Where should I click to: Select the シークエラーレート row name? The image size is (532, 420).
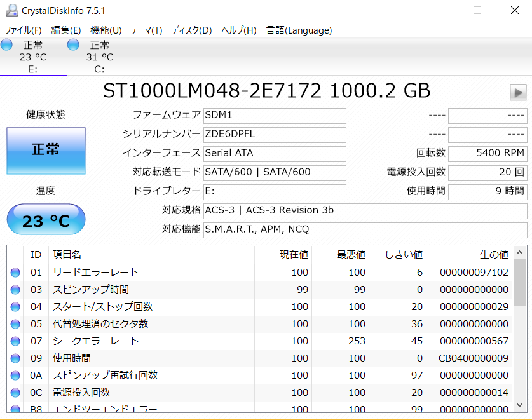coord(96,341)
